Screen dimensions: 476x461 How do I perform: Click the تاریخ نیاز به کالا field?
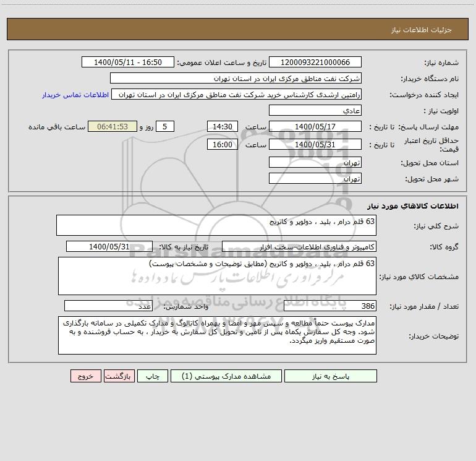tap(109, 246)
